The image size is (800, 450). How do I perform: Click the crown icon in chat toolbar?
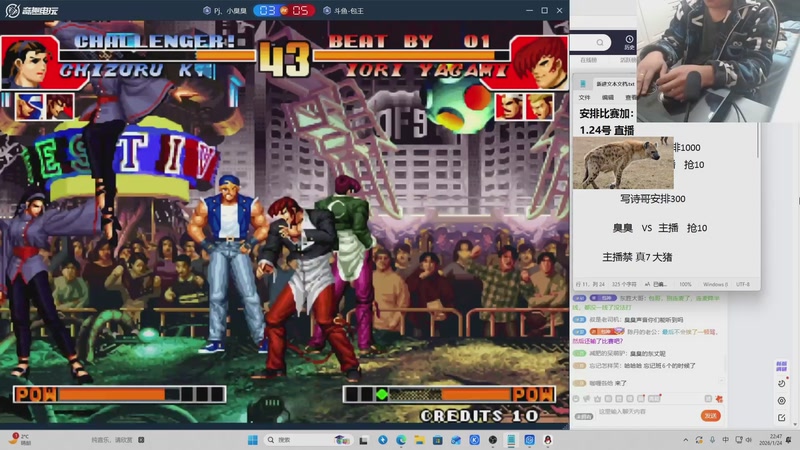pyautogui.click(x=597, y=398)
